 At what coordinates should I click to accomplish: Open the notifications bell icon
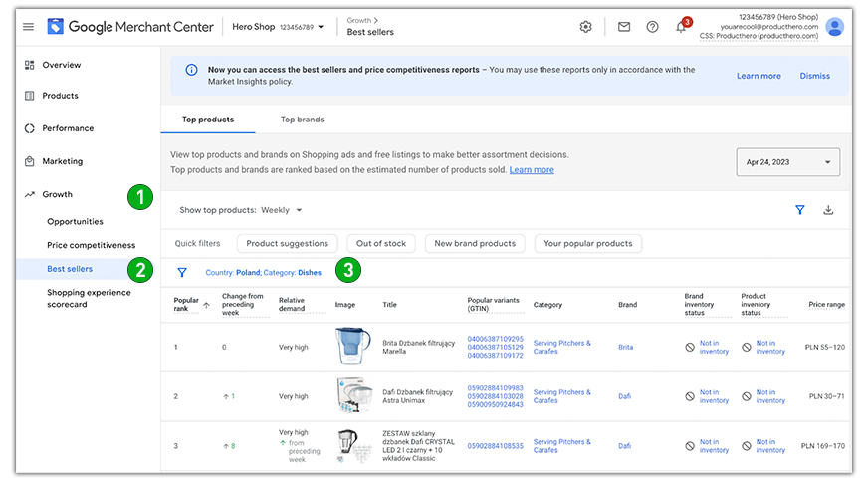(x=682, y=27)
